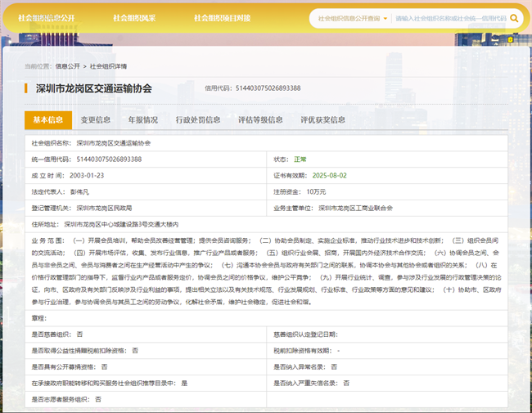532x413 pixels.
Task: Click the 是否志愿者服务组织 row
Action: pyautogui.click(x=146, y=399)
